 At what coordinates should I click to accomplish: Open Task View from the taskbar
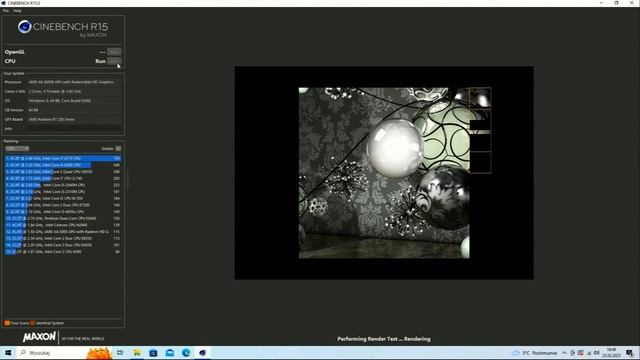pyautogui.click(x=120, y=353)
